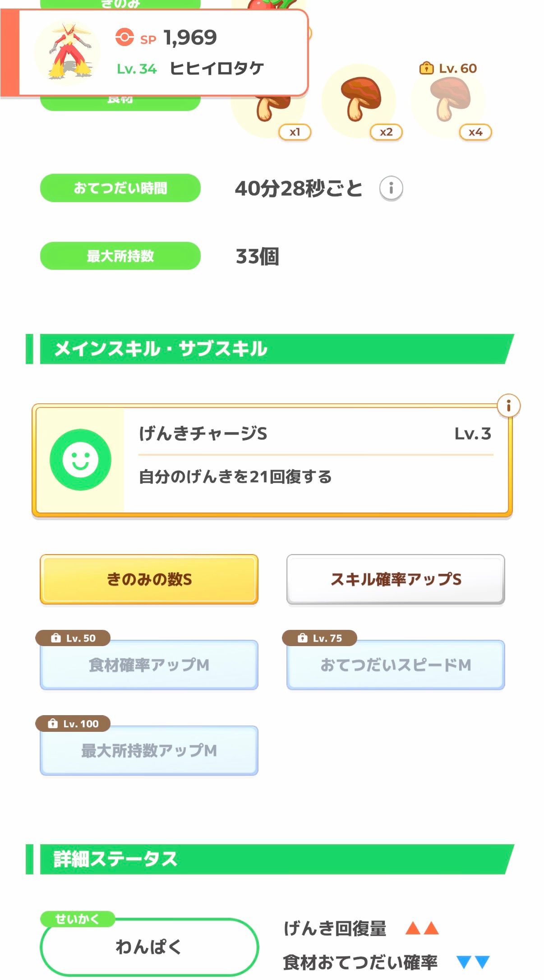Tap the info icon beside おてつだい時間
This screenshot has width=544, height=980.
[x=391, y=188]
